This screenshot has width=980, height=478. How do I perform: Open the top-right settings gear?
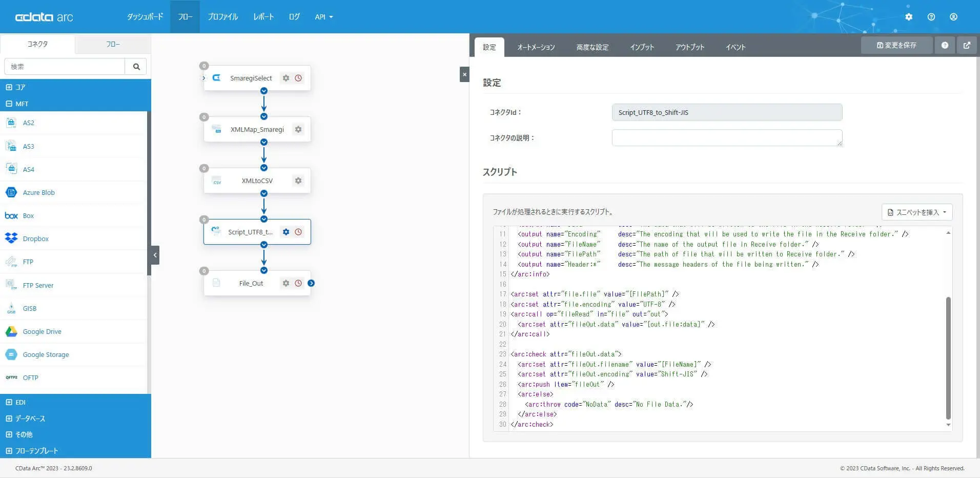[x=910, y=16]
